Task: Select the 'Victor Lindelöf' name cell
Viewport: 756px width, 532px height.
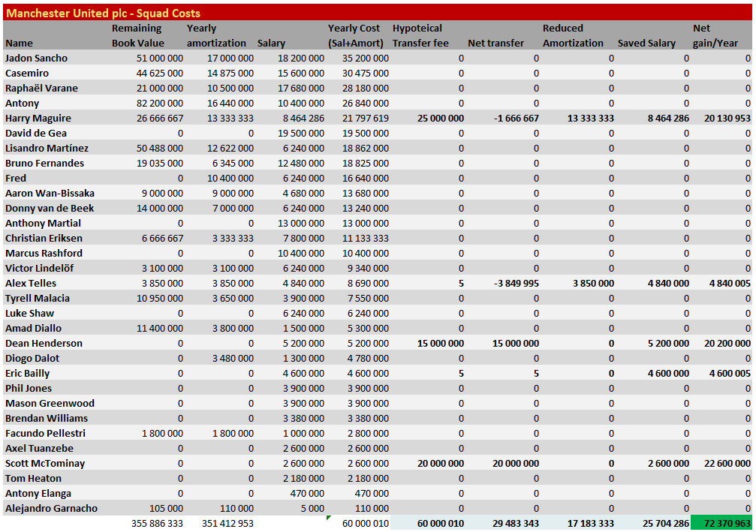Action: click(x=40, y=268)
